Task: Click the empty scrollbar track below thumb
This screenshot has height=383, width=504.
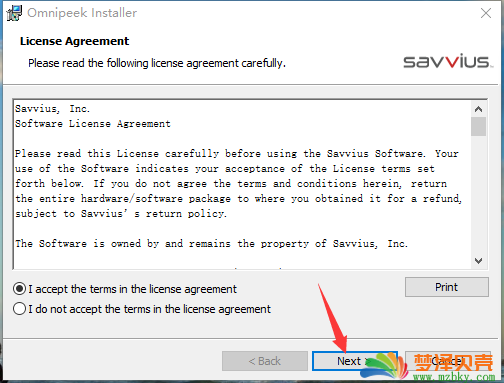Action: pos(478,194)
